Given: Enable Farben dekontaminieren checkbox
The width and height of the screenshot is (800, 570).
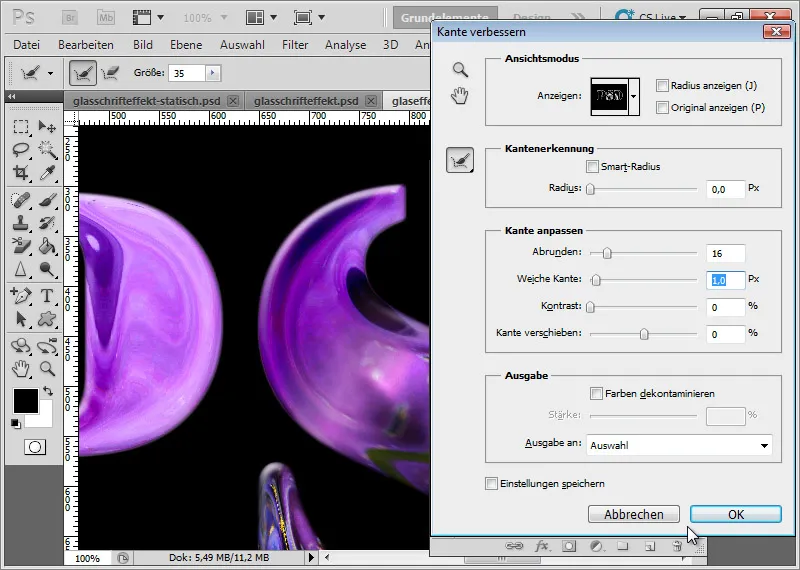Looking at the screenshot, I should [x=596, y=393].
